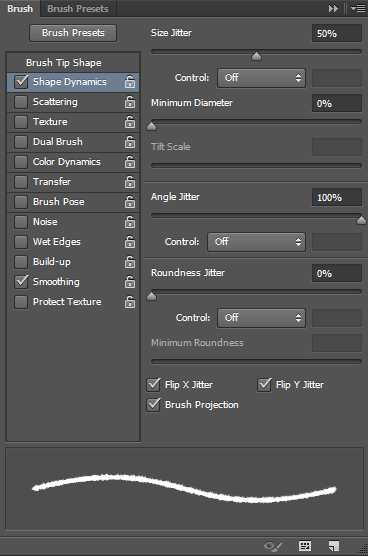The height and width of the screenshot is (556, 368).
Task: Uncheck Flip X Jitter
Action: pyautogui.click(x=153, y=384)
